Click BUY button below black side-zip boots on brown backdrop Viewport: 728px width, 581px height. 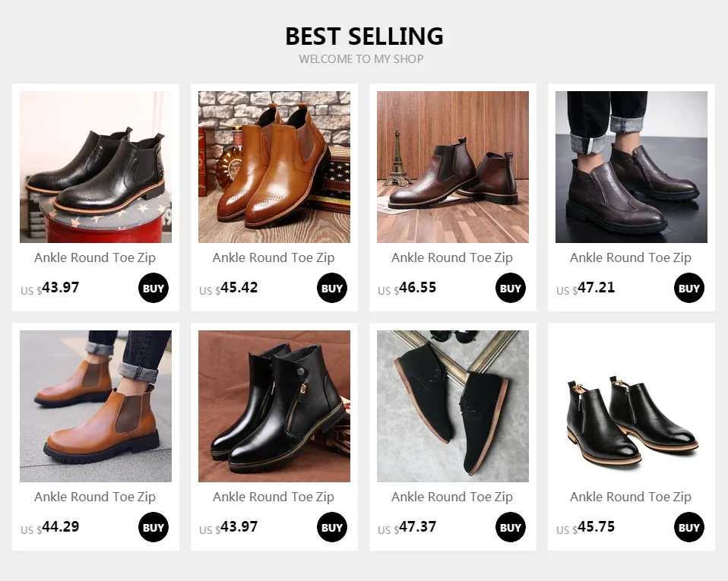332,527
